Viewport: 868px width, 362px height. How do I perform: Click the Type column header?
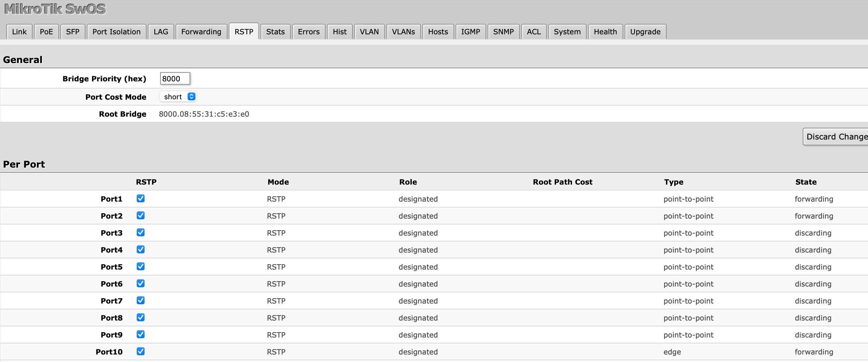coord(674,182)
